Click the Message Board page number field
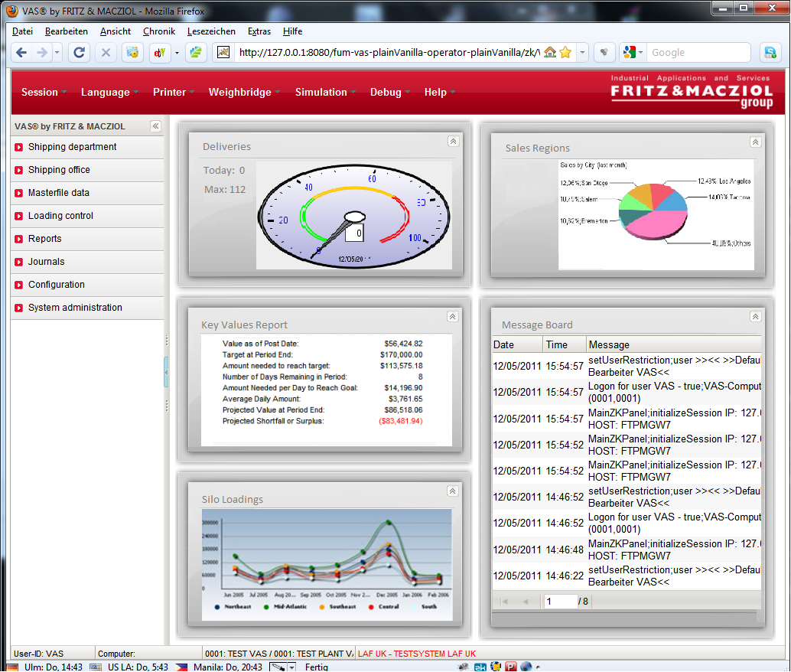The width and height of the screenshot is (791, 672). [x=559, y=602]
